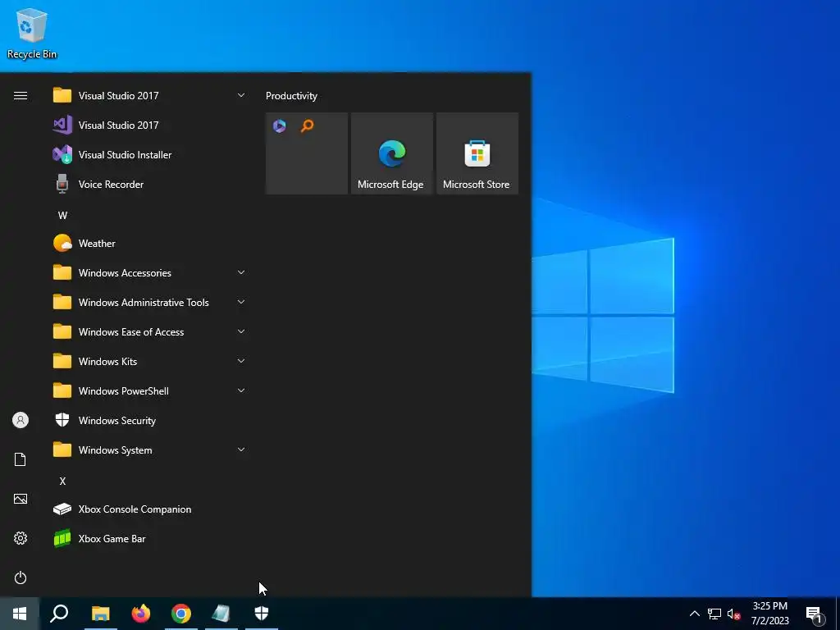Expand the Start menu hamburger button

click(21, 95)
